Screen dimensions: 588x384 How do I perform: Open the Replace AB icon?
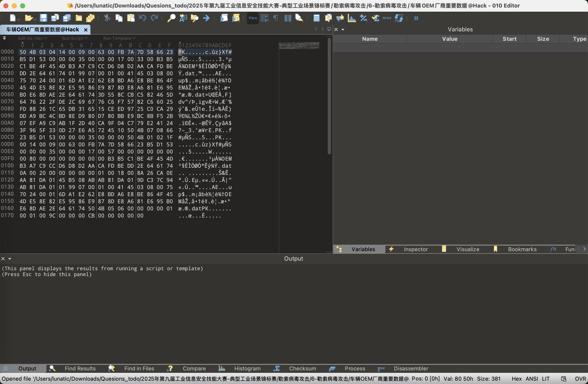(183, 18)
